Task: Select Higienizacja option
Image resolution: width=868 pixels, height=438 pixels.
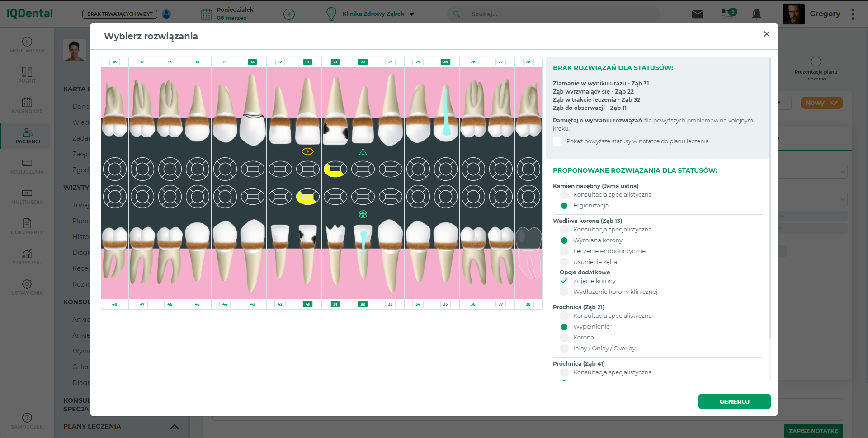Action: 564,206
